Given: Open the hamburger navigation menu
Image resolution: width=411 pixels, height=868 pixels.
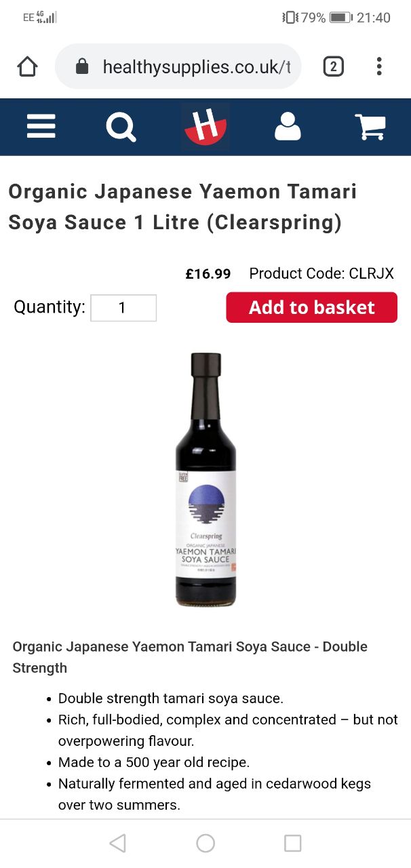Looking at the screenshot, I should click(x=41, y=126).
